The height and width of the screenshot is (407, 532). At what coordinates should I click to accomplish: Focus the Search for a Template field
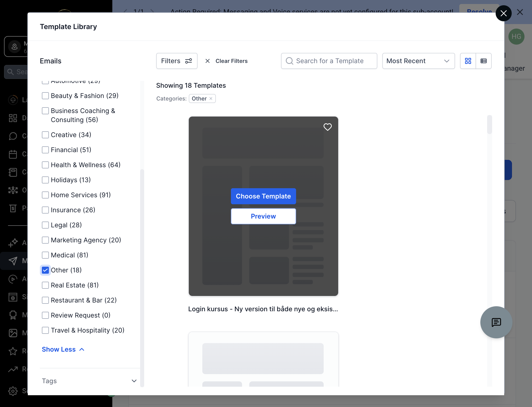pyautogui.click(x=329, y=61)
